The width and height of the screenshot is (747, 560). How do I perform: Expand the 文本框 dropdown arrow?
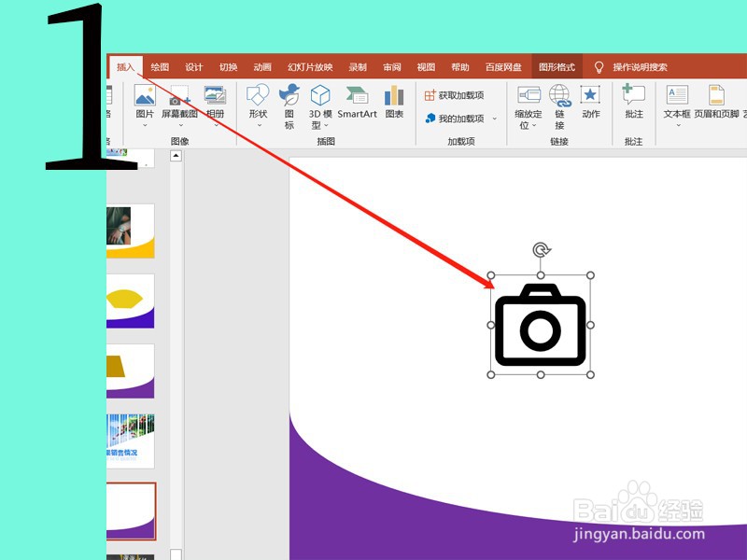(x=679, y=125)
